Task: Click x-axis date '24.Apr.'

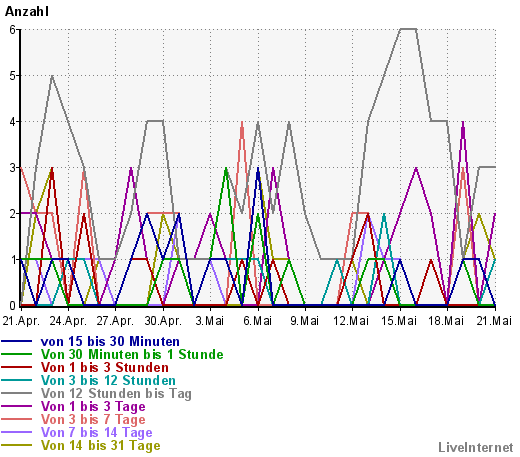Action: click(68, 321)
